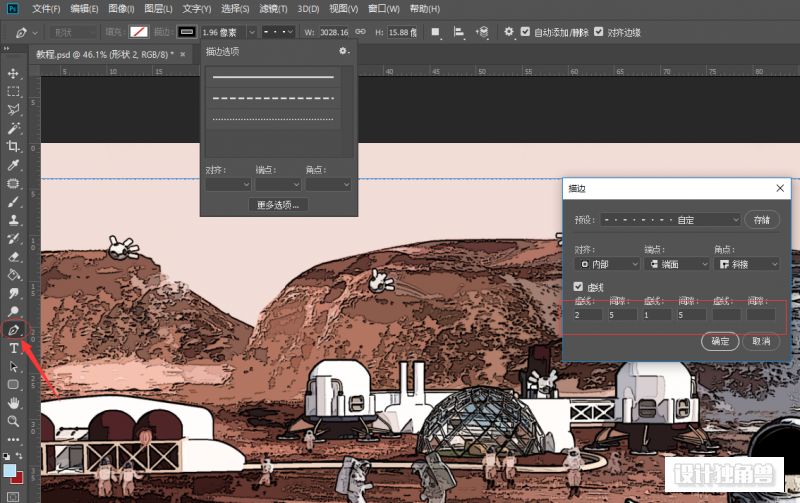Select the Magic Wand tool
The height and width of the screenshot is (503, 800).
[x=13, y=128]
